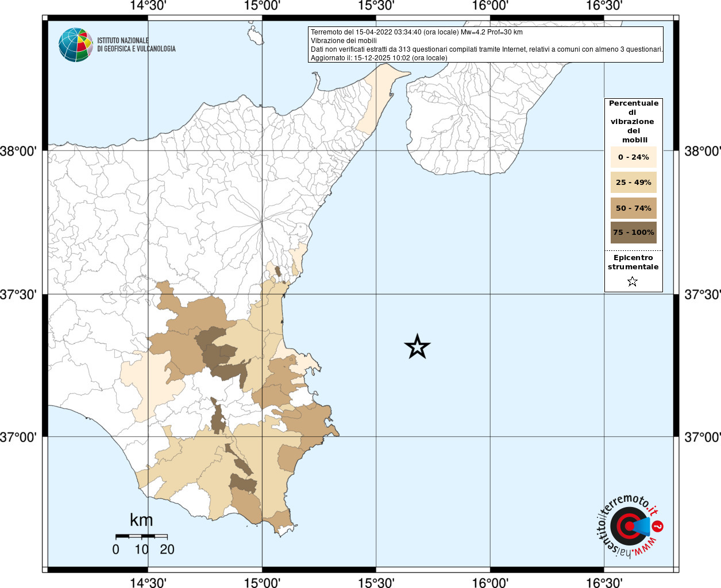The height and width of the screenshot is (588, 721).
Task: Select the 25 - 49% legend swatch
Action: click(x=633, y=183)
